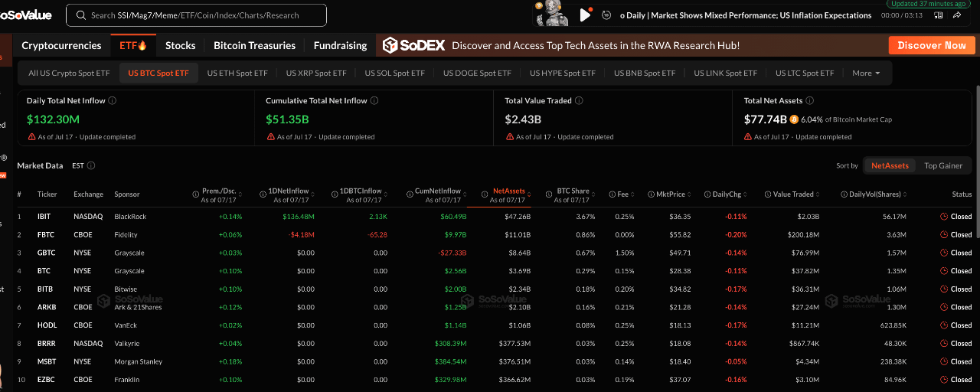Go to the Fundraising tab
The height and width of the screenshot is (392, 980).
[340, 45]
